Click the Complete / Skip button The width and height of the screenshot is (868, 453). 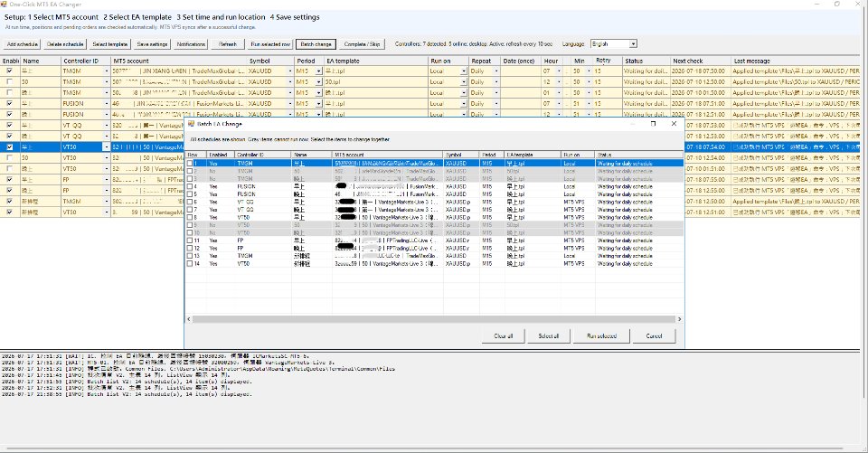pos(362,44)
